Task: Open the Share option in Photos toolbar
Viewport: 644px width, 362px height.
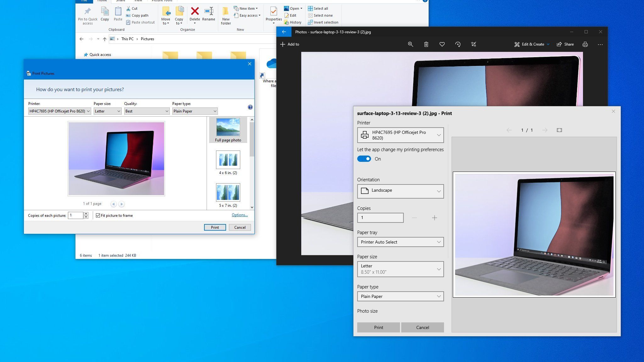Action: [x=565, y=44]
